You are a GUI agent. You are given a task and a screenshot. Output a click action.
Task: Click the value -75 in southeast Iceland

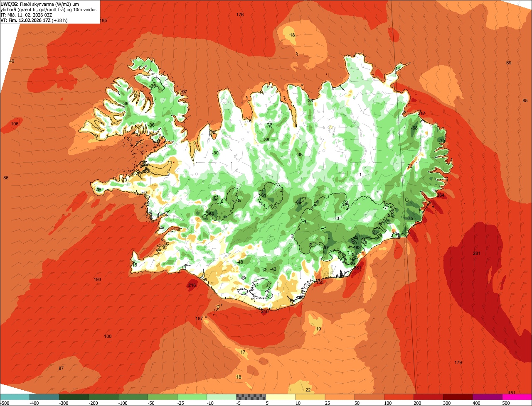410,218
